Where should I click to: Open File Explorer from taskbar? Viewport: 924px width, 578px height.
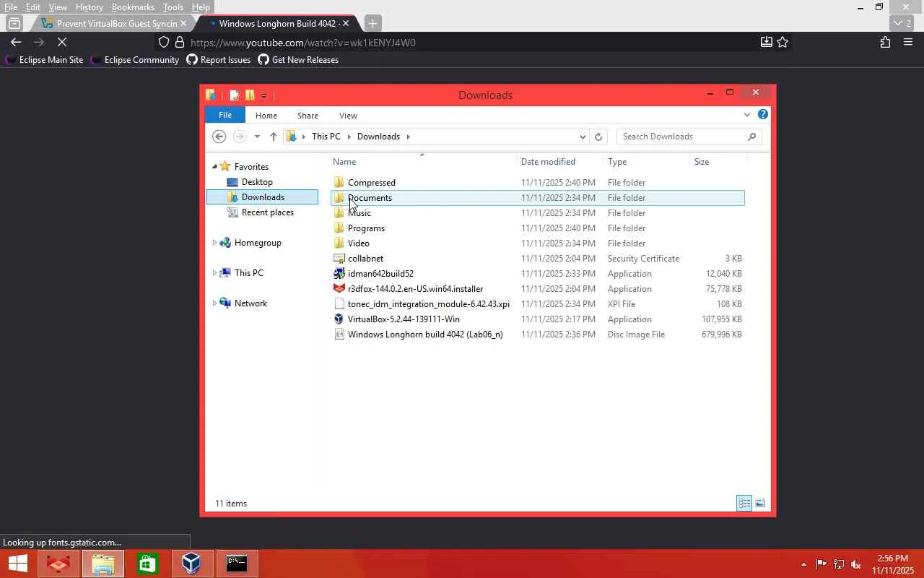tap(103, 564)
